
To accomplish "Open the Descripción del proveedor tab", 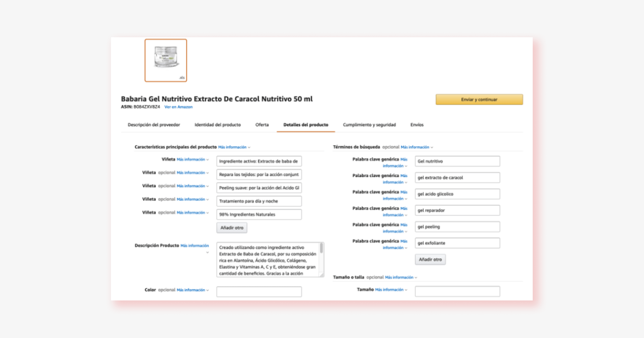I will tap(153, 125).
